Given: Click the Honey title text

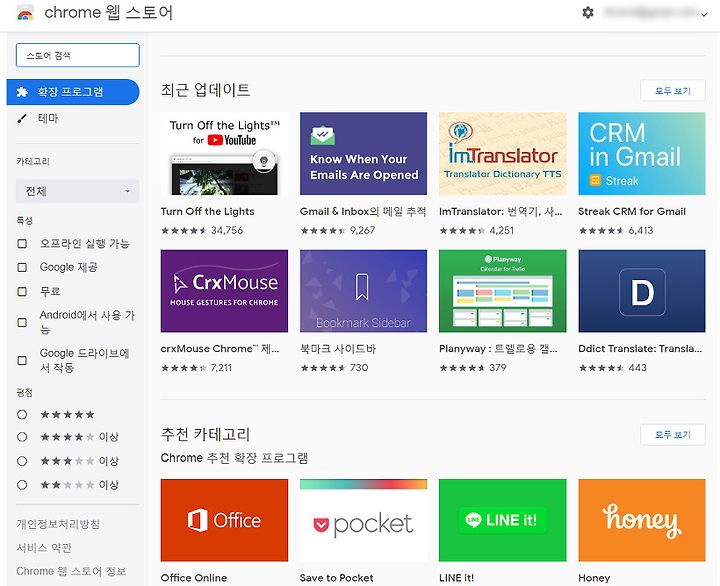Looking at the screenshot, I should 594,578.
